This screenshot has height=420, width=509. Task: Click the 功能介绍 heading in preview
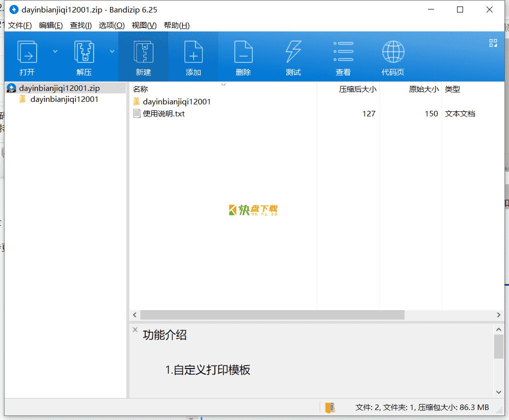click(165, 335)
